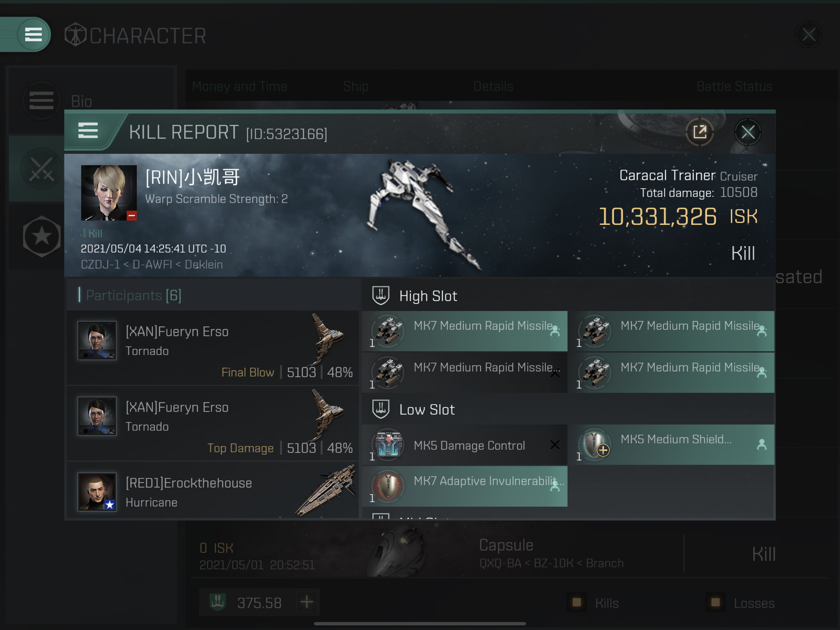Tap the kill timestamp 2021/05/04 14:25:41
Screen dimensions: 840x630
tap(153, 249)
